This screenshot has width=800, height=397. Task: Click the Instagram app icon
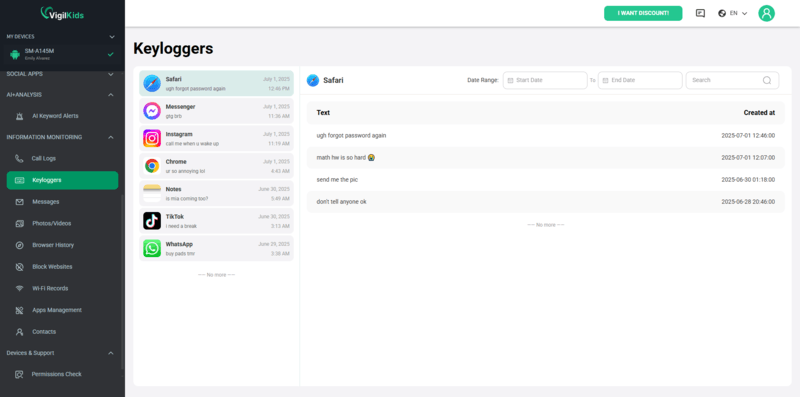152,138
